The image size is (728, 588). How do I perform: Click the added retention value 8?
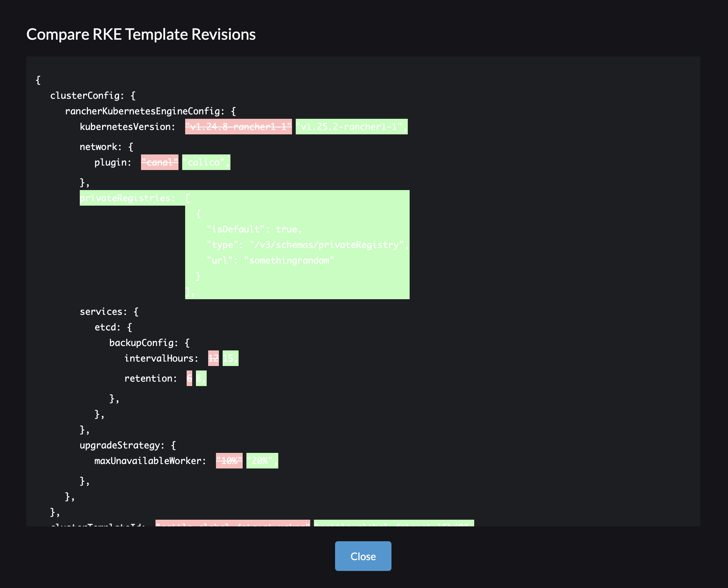click(201, 378)
